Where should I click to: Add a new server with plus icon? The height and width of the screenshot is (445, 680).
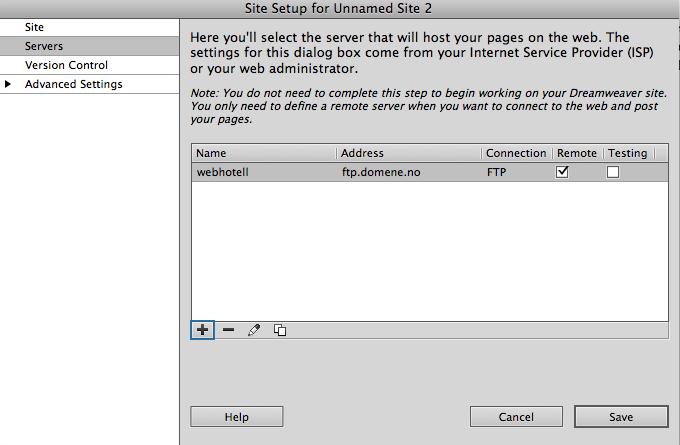tap(202, 330)
